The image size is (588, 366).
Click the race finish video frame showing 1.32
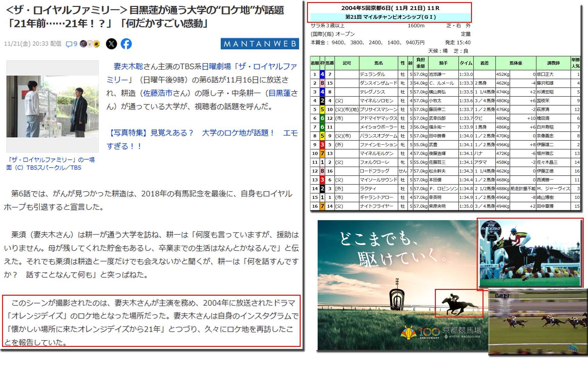point(538,321)
